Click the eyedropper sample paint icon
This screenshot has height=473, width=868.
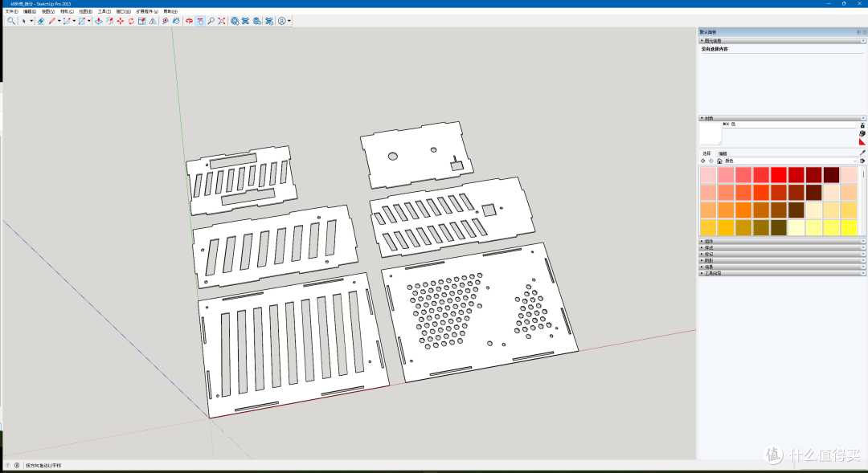coord(862,153)
